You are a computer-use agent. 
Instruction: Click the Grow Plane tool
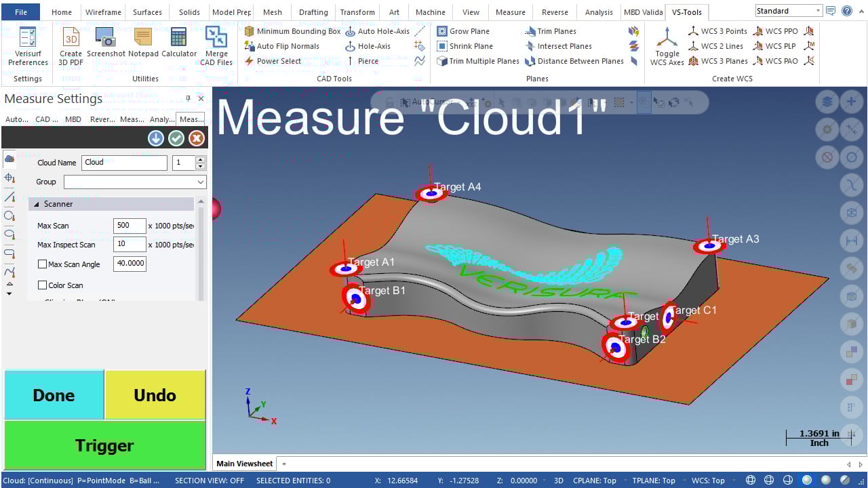463,31
